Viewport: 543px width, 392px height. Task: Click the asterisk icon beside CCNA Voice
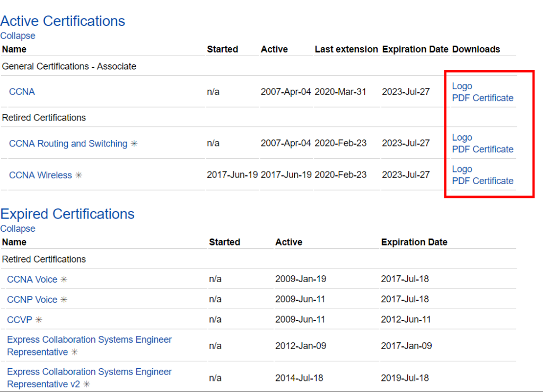tap(64, 280)
